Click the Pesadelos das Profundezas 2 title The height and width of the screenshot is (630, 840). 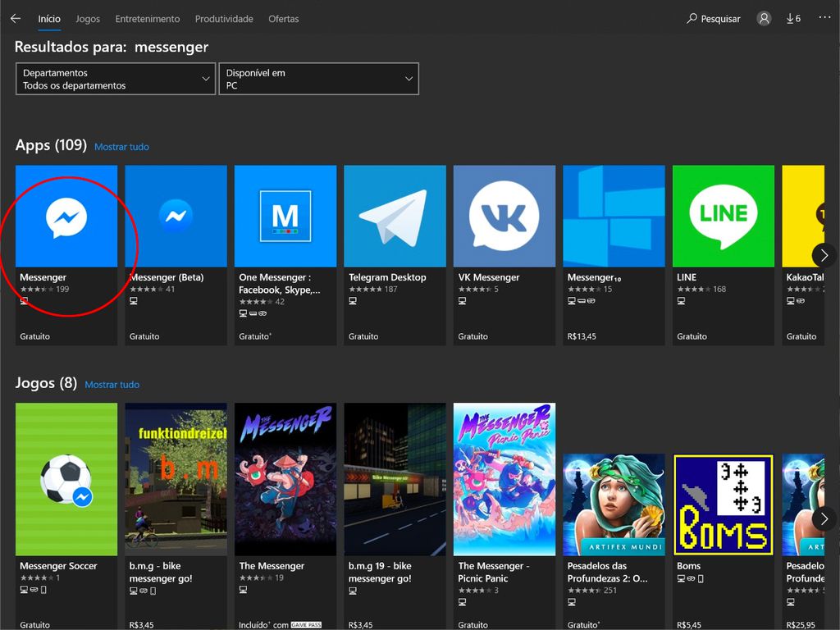point(608,572)
